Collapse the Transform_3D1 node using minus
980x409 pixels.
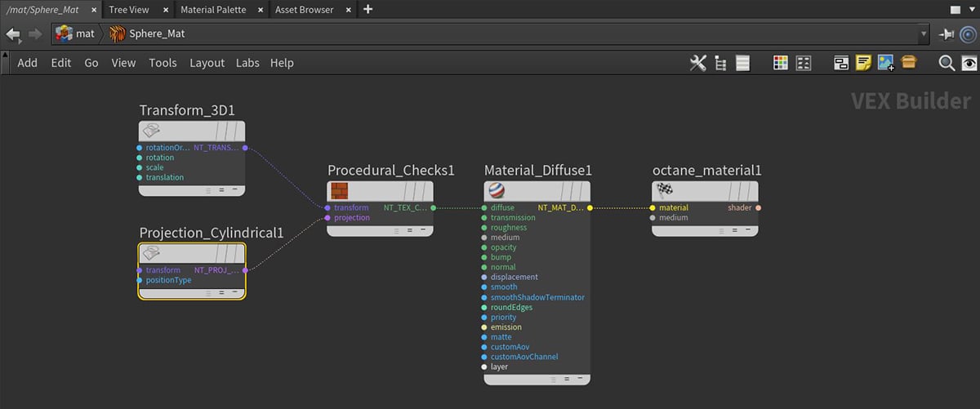tap(234, 189)
